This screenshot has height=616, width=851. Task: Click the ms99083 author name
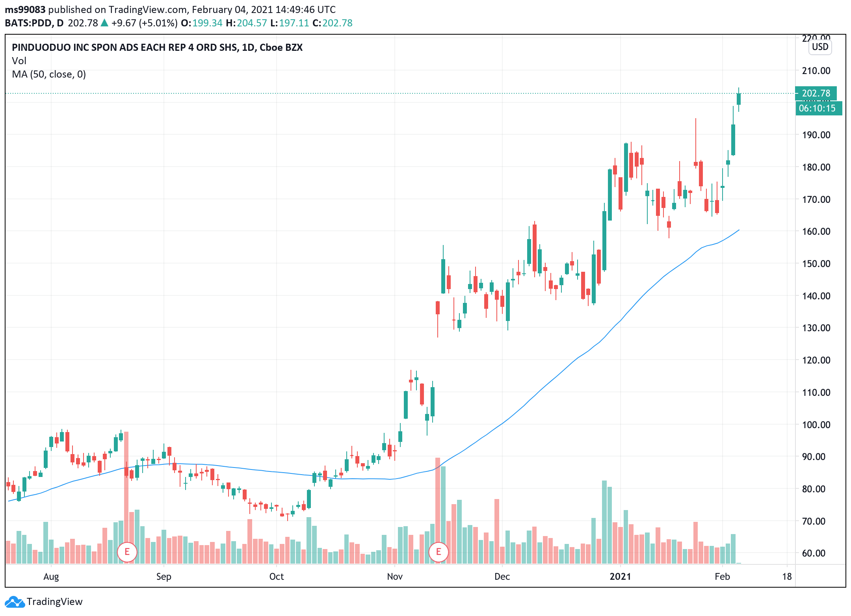coord(25,9)
